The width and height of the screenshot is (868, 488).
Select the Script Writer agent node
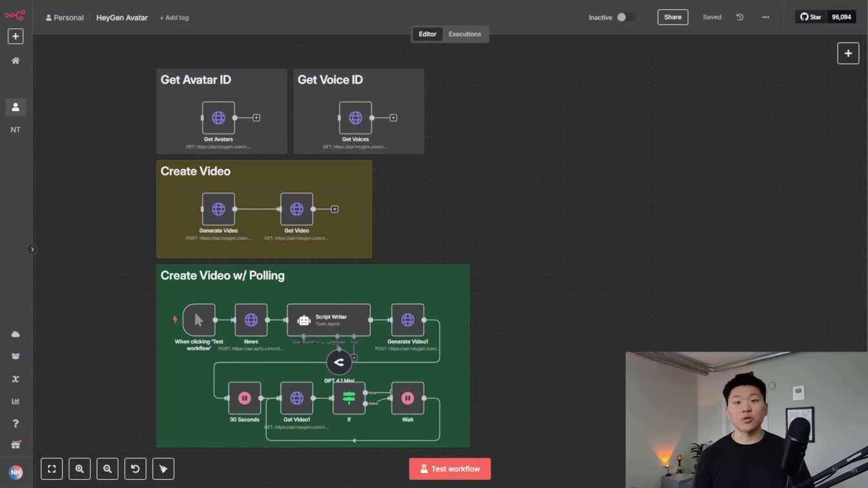329,320
